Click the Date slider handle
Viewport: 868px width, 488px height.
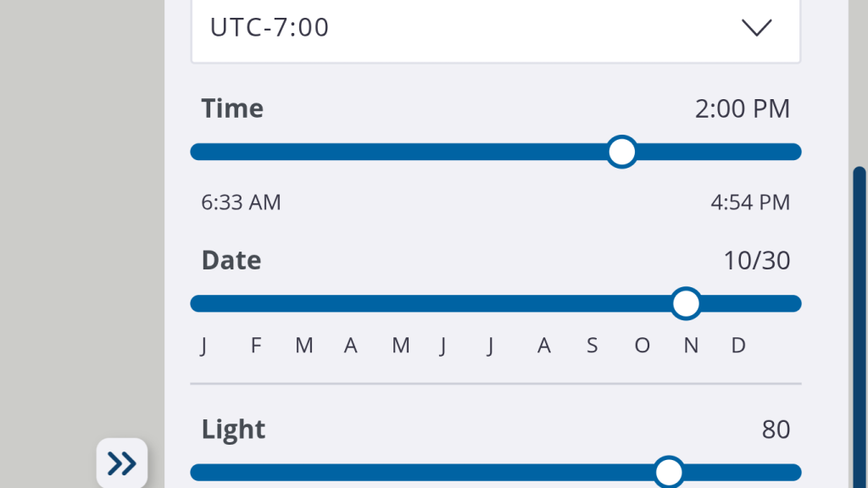click(686, 303)
